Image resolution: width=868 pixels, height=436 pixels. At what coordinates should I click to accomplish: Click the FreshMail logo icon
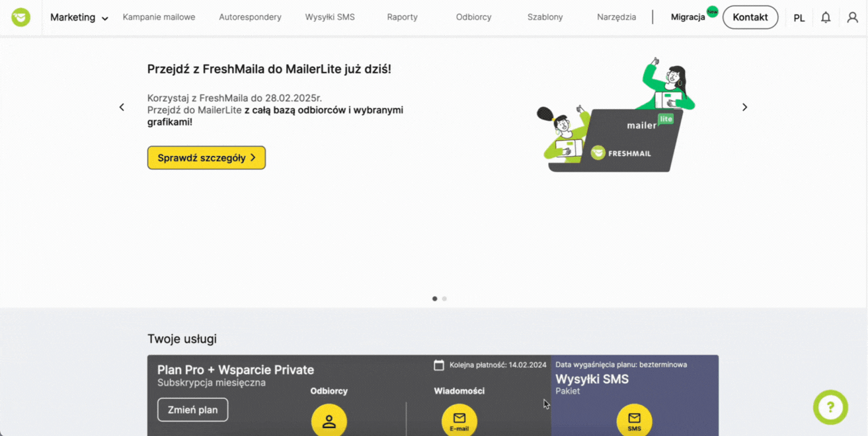tap(20, 17)
